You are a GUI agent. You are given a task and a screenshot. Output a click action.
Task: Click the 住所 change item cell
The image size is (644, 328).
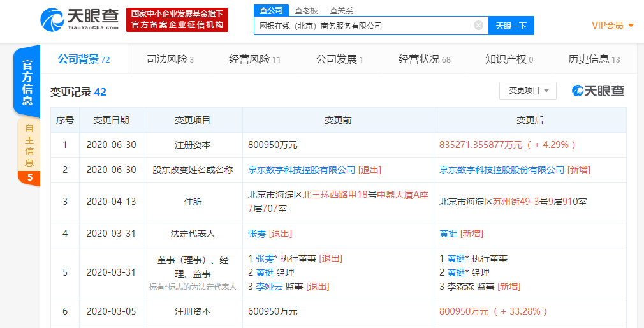tap(193, 202)
